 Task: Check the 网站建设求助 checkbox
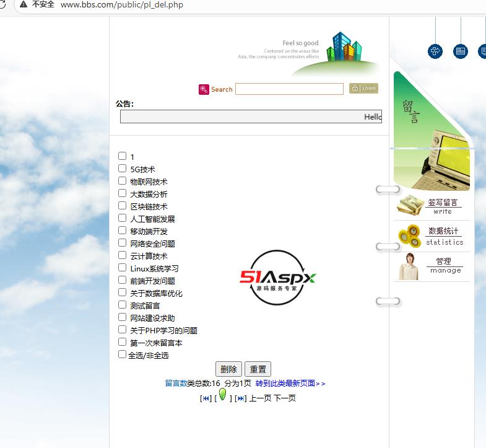[122, 317]
